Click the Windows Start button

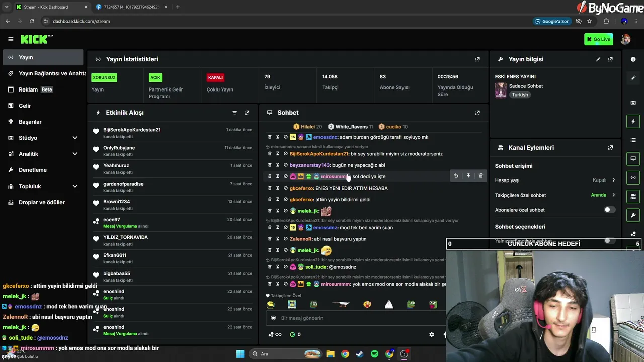[x=240, y=354]
